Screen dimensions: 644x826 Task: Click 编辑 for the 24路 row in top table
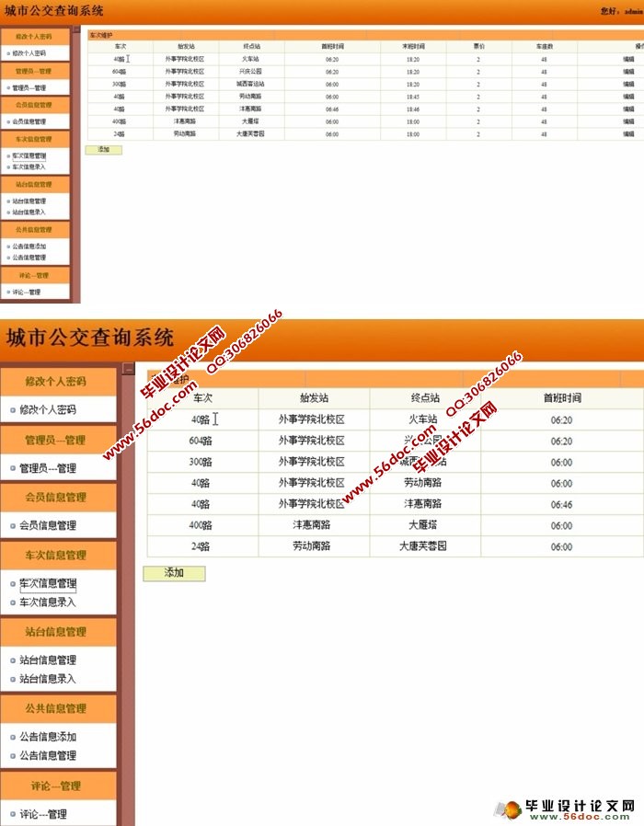tap(628, 133)
